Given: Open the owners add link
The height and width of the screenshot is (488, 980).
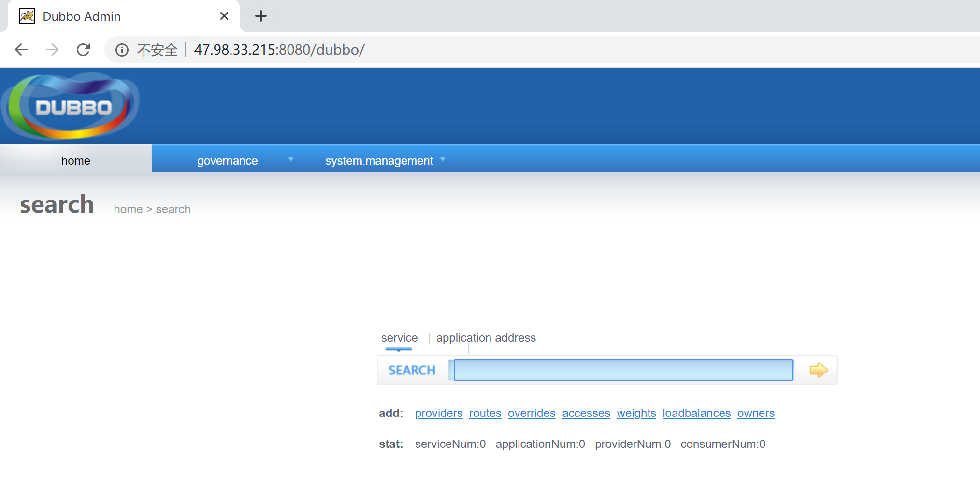Looking at the screenshot, I should tap(756, 413).
